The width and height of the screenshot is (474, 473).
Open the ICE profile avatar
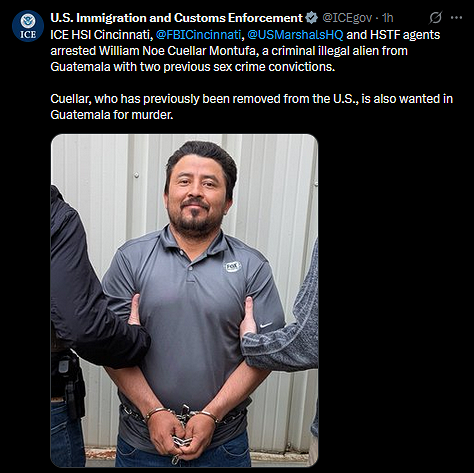tap(28, 26)
